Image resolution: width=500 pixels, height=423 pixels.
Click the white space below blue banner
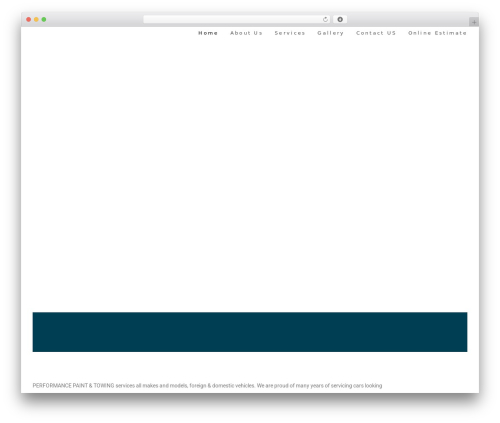pos(250,366)
